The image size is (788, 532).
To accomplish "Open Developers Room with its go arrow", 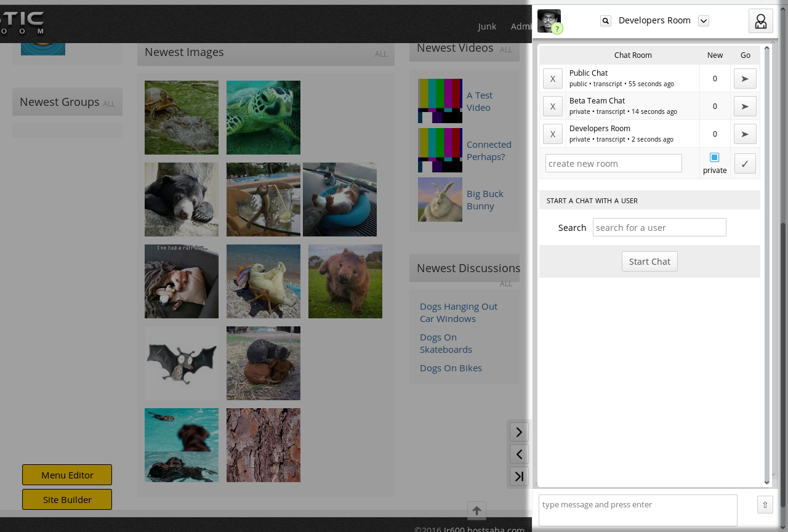I will 745,134.
